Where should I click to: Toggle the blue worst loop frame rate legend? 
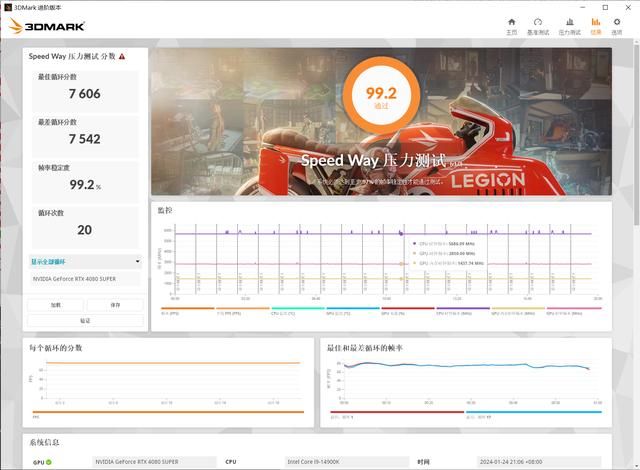tap(533, 414)
